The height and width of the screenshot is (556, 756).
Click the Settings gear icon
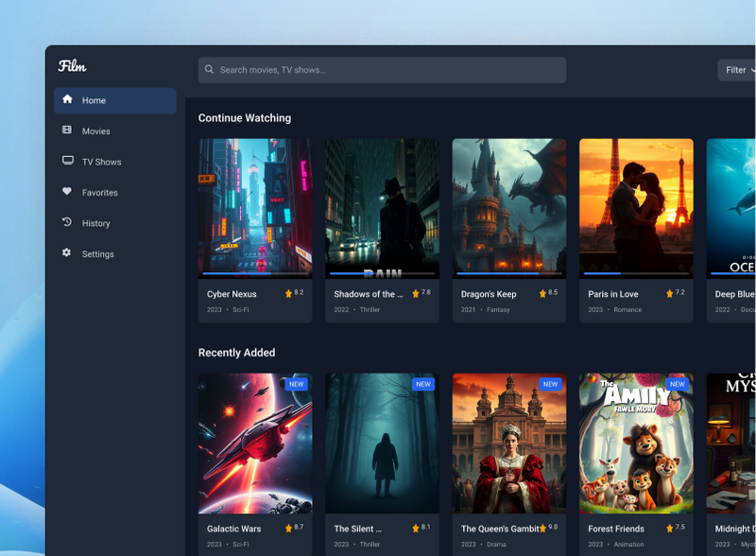[67, 253]
